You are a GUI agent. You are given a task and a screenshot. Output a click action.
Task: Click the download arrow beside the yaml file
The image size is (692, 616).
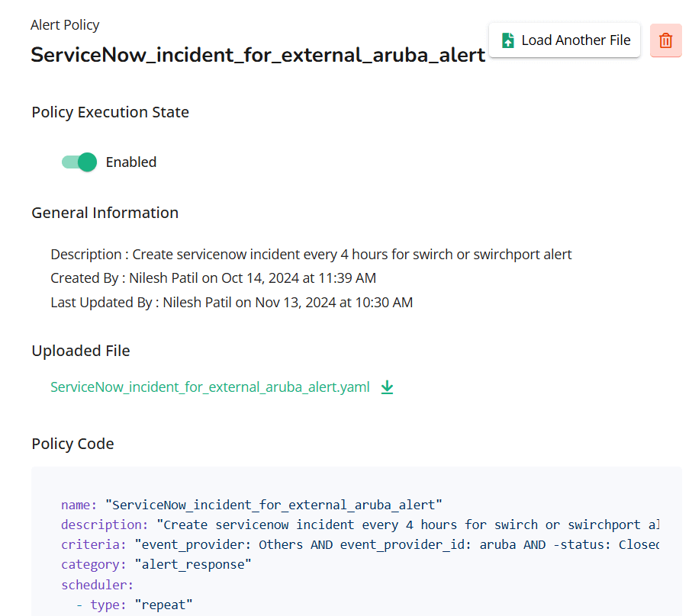(387, 387)
